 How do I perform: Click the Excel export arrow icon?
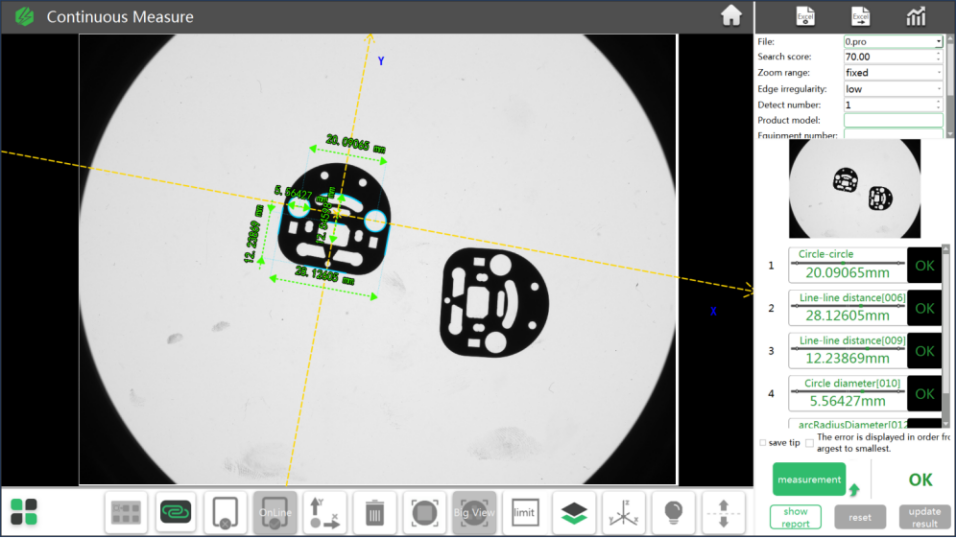860,16
